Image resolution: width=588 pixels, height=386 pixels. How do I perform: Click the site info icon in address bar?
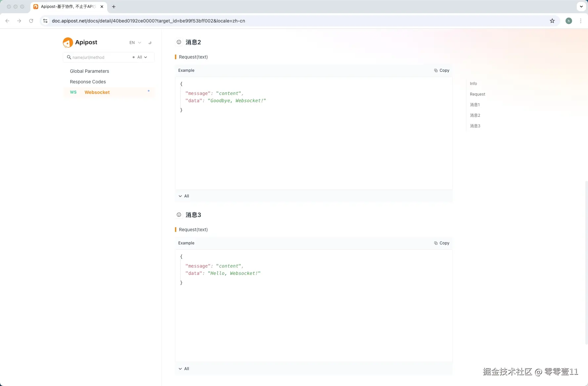click(45, 21)
